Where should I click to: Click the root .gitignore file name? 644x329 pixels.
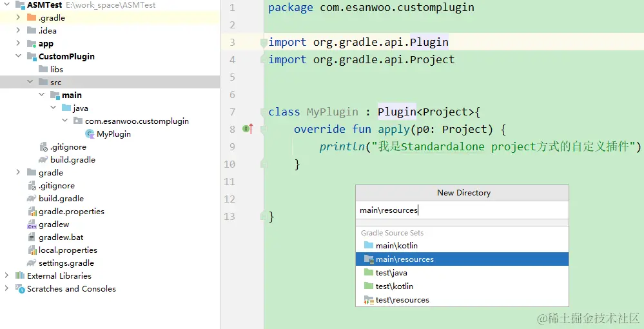click(x=57, y=186)
